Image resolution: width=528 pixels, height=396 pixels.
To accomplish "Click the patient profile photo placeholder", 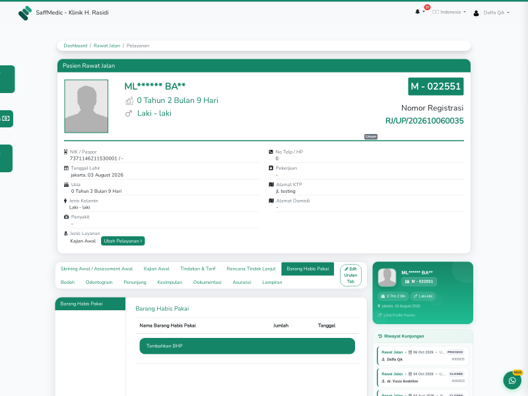I will click(x=86, y=106).
